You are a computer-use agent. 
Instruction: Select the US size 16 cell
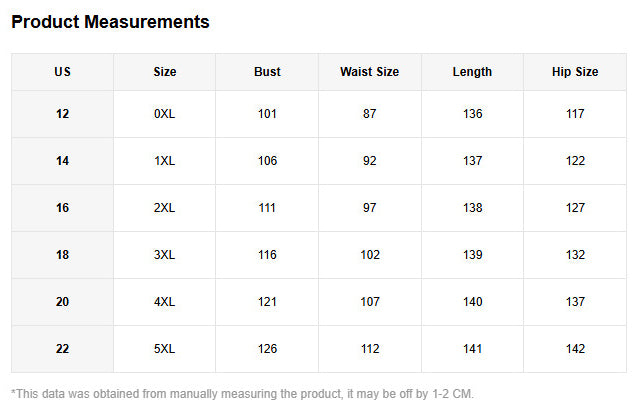click(x=63, y=208)
